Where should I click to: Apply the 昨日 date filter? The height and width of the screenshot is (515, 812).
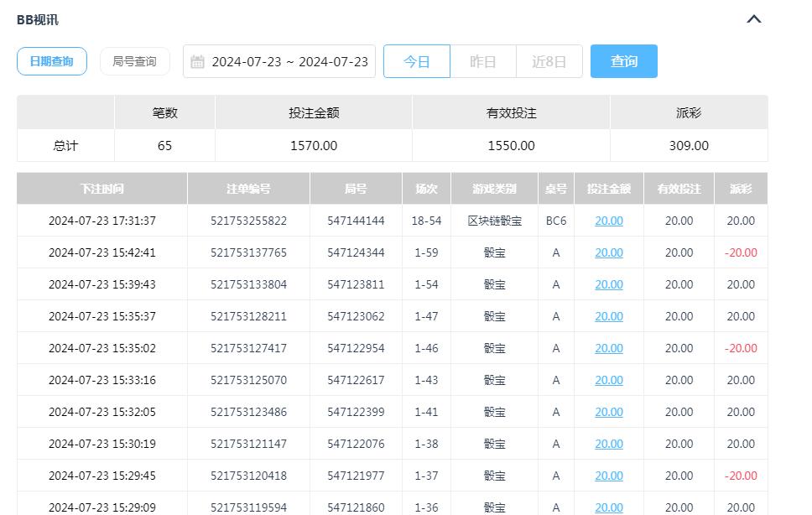coord(483,60)
